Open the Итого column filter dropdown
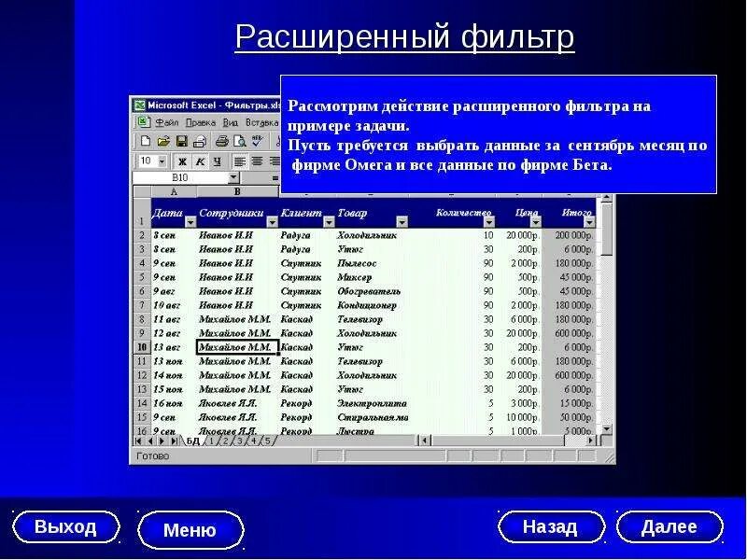Screen dimensions: 747x560 589,222
